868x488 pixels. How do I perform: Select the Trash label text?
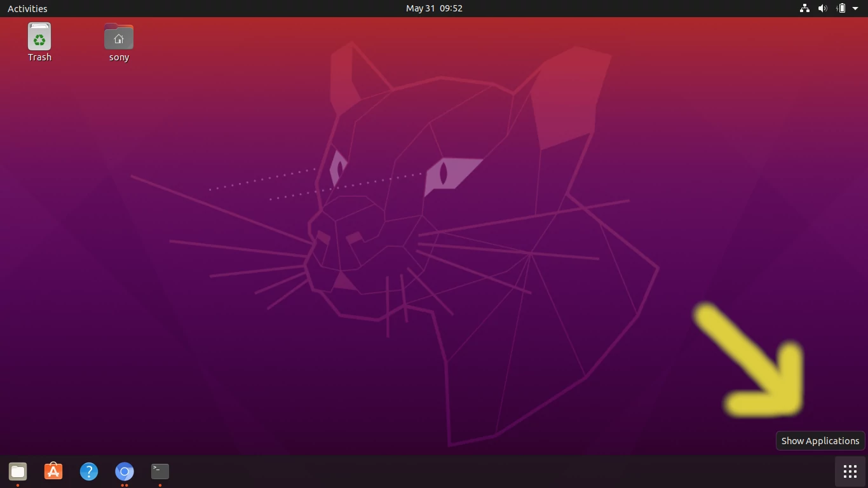point(39,57)
